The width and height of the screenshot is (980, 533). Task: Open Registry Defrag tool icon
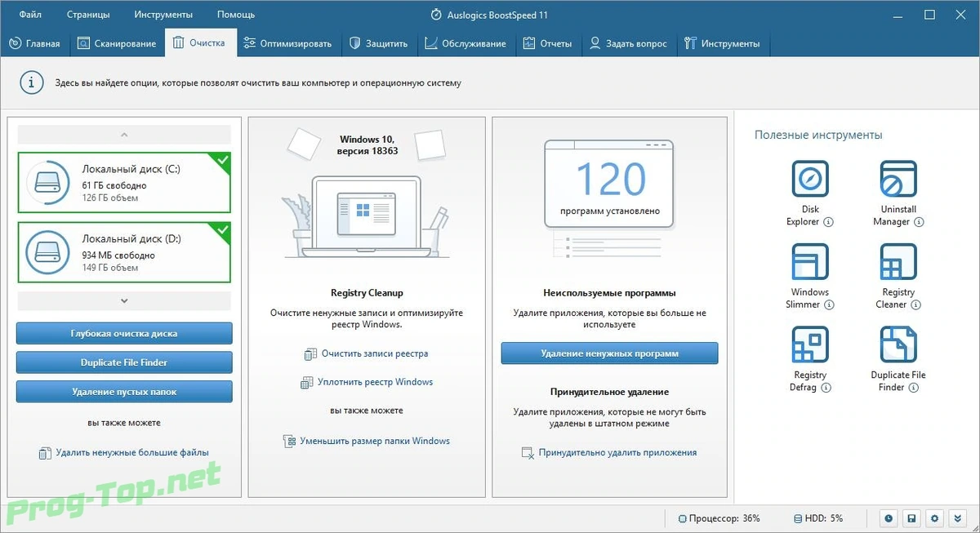pos(810,345)
